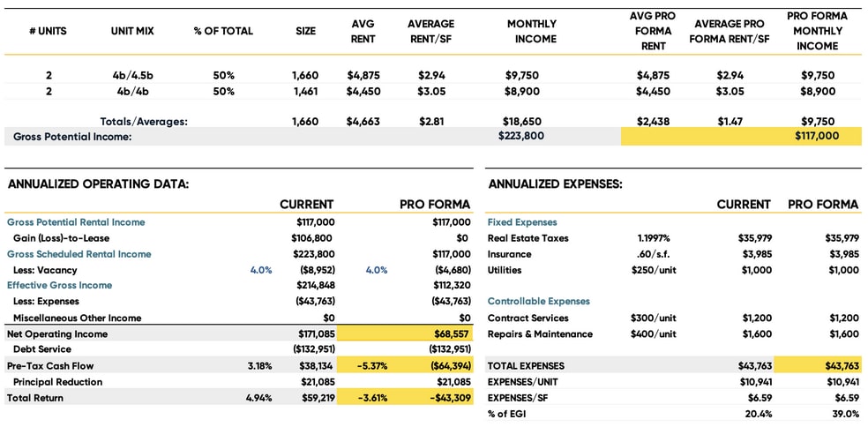Select the yellow $117,000 pro forma income cell

click(817, 136)
